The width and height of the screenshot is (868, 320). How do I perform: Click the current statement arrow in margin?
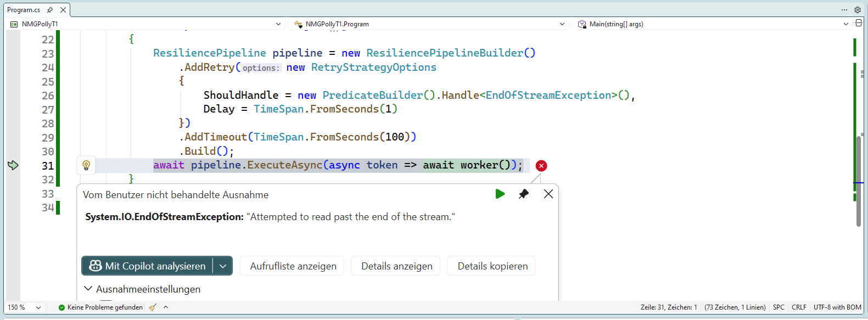point(13,165)
